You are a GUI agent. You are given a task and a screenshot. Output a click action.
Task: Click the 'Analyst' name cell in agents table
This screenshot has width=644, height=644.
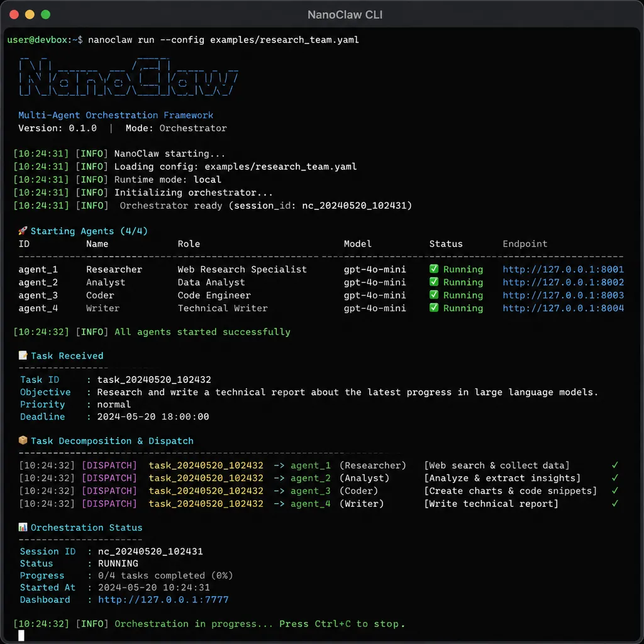coord(106,282)
